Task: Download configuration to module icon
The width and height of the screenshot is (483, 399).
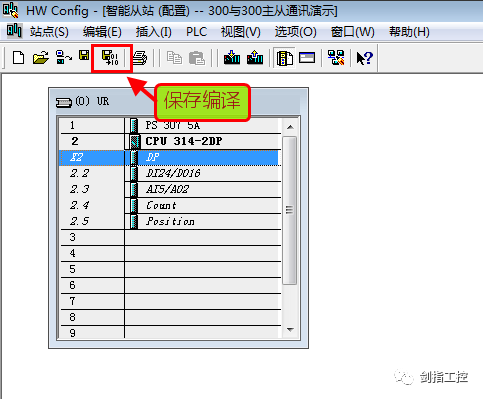Action: click(232, 57)
